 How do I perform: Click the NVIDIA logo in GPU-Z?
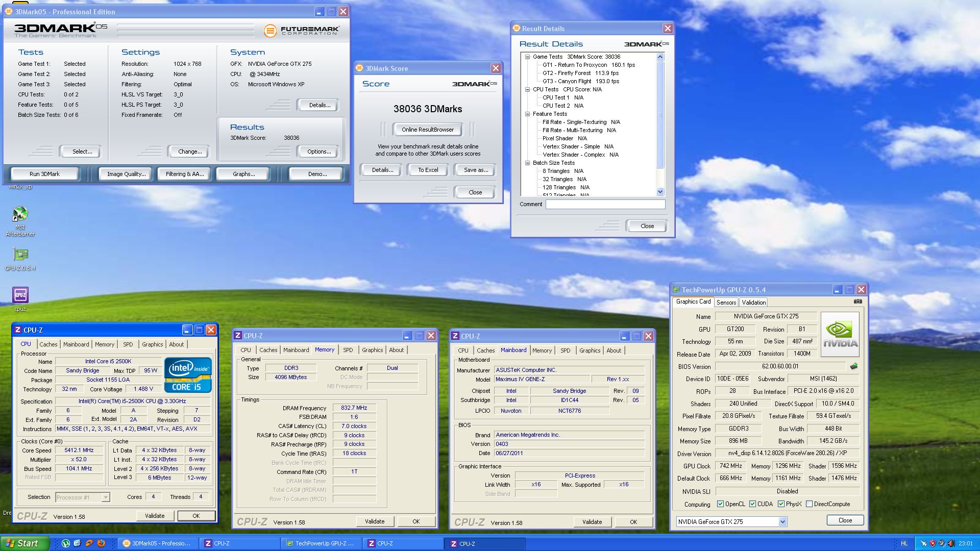click(840, 334)
